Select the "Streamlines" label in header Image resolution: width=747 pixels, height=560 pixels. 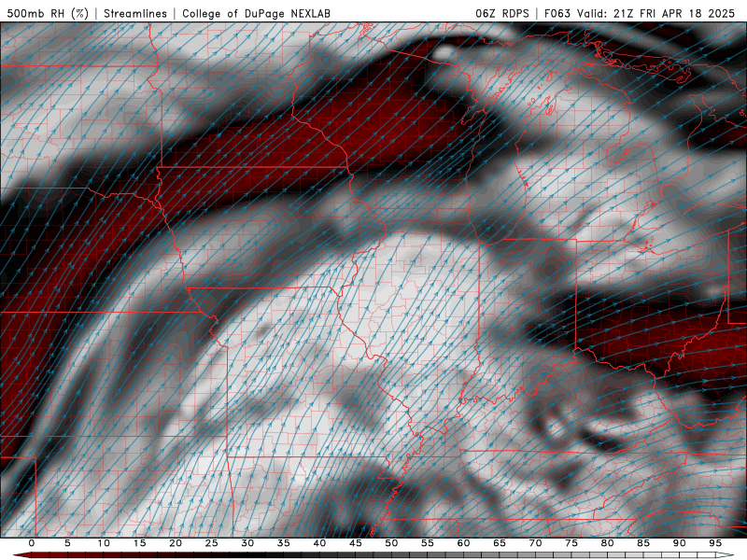click(135, 13)
